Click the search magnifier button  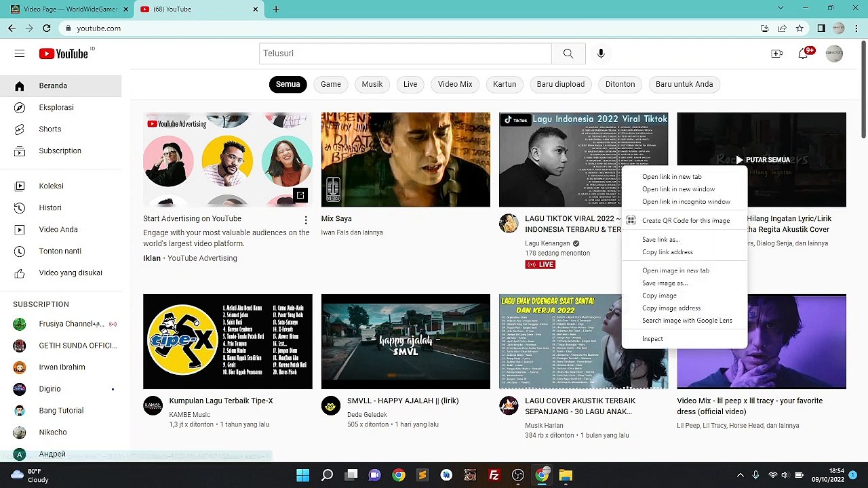point(568,54)
